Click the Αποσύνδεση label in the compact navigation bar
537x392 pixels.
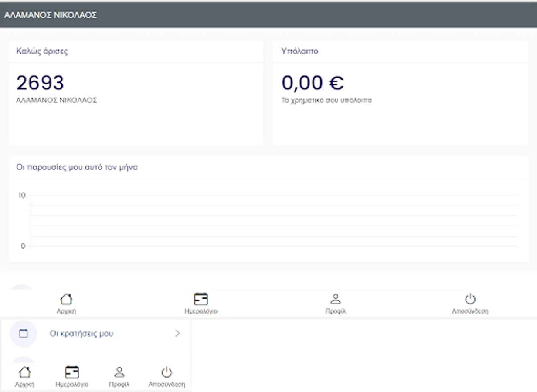(167, 385)
